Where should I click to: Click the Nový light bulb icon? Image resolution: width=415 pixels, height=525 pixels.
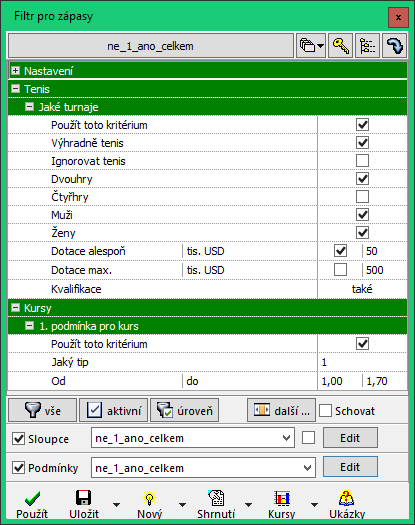click(x=149, y=498)
